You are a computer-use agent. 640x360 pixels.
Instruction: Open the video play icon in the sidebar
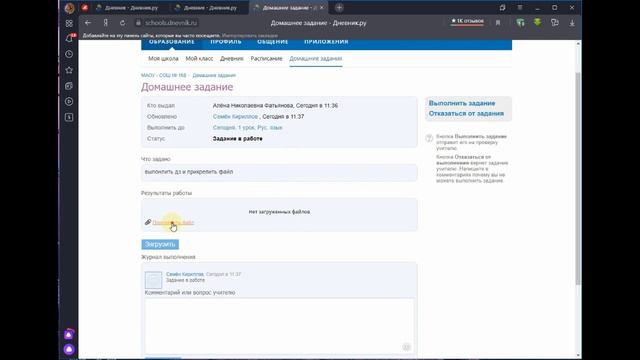point(69,102)
